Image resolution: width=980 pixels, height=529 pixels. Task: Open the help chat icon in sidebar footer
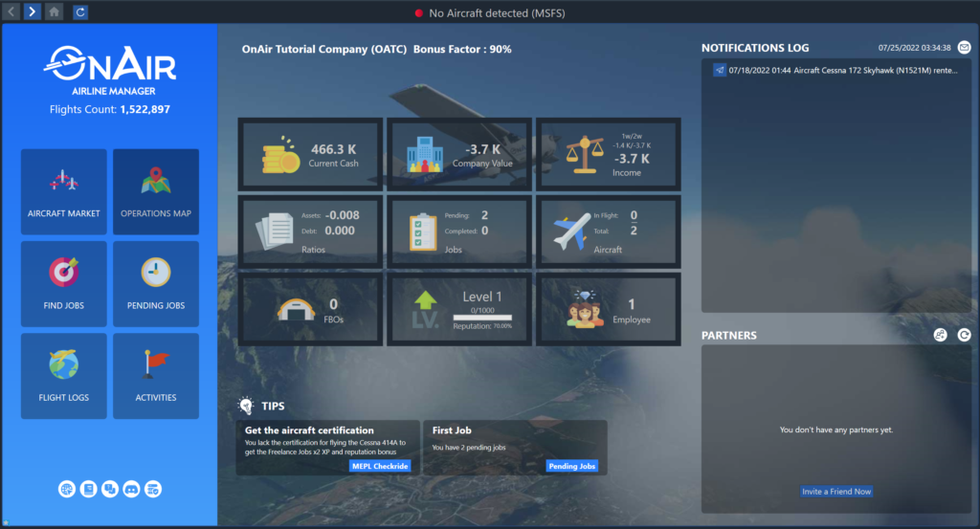coord(110,489)
